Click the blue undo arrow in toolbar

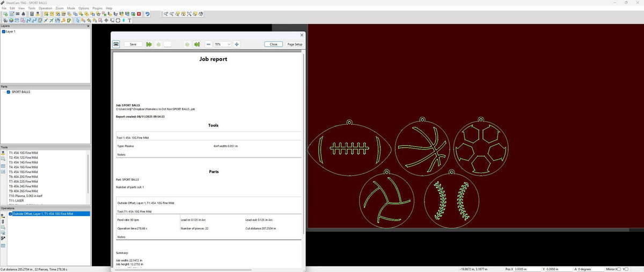(x=148, y=14)
